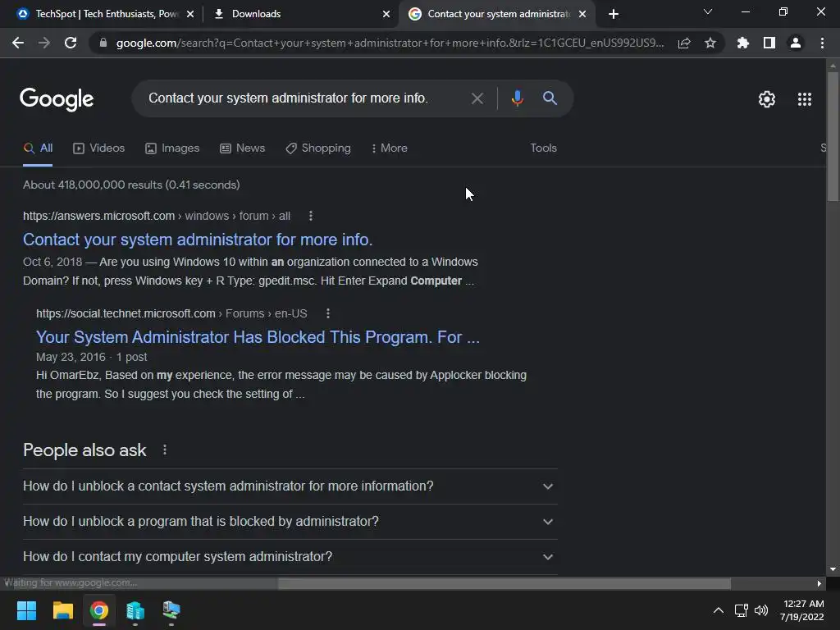Close the Google search results tab
The width and height of the screenshot is (840, 630).
click(582, 14)
